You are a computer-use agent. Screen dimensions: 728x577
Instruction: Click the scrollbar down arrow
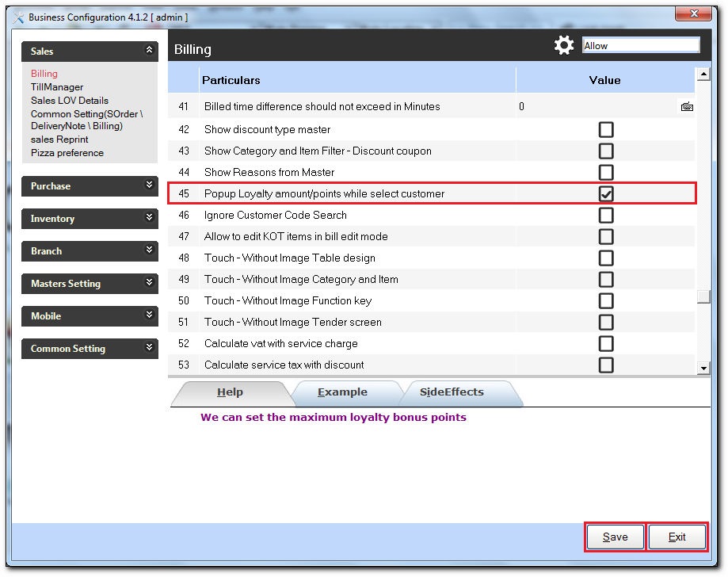click(x=704, y=368)
